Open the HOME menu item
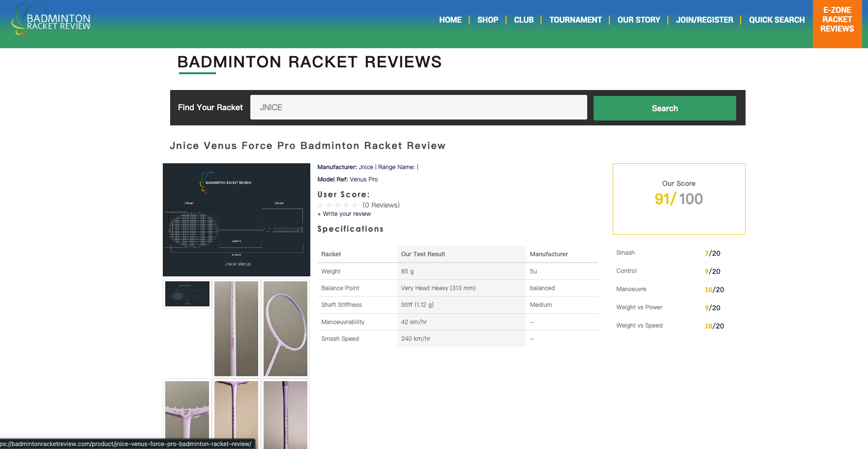 (450, 20)
